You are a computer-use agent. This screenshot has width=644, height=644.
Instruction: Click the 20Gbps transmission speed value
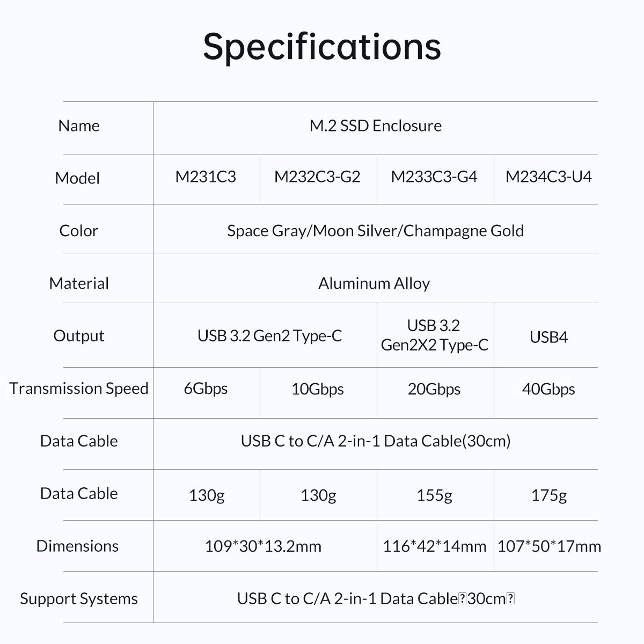pyautogui.click(x=434, y=389)
